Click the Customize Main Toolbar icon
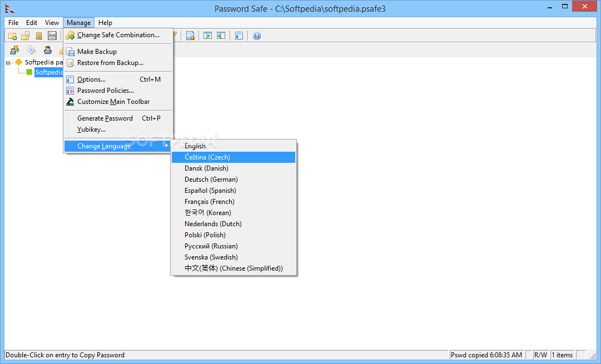This screenshot has width=601, height=364. click(x=70, y=102)
